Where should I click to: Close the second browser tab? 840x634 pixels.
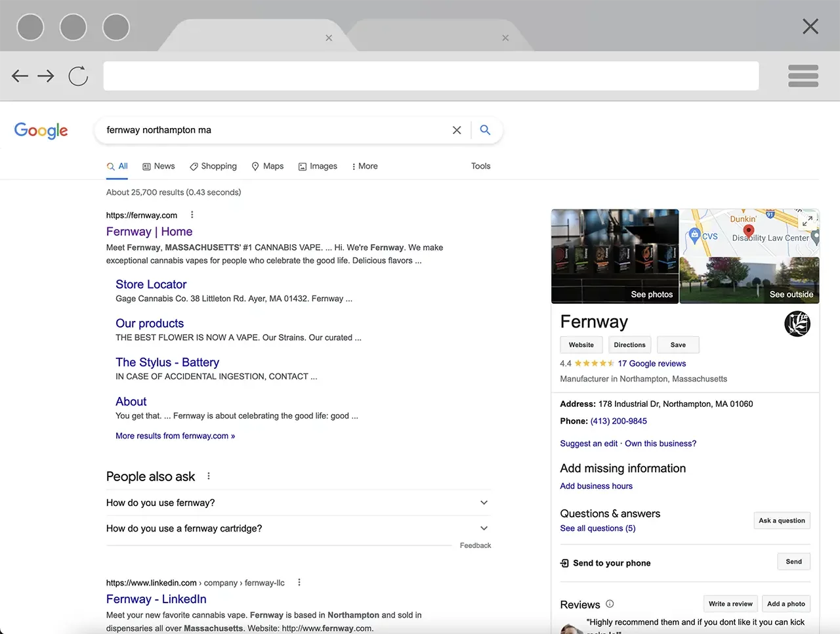point(505,38)
